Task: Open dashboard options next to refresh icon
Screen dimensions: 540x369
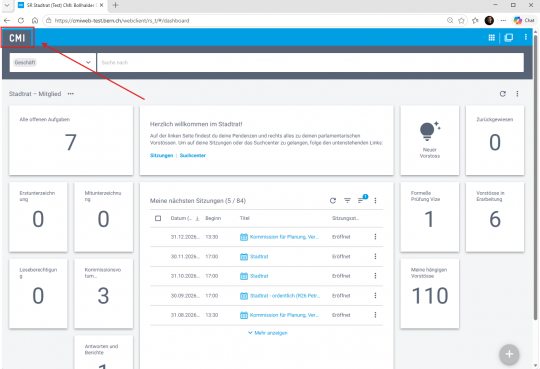Action: (x=517, y=94)
